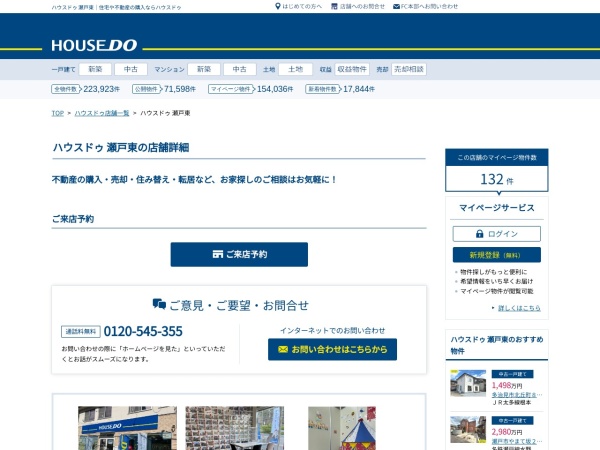Screen dimensions: 600x450
Task: Click 通話料無料 badge
Action: coord(81,331)
